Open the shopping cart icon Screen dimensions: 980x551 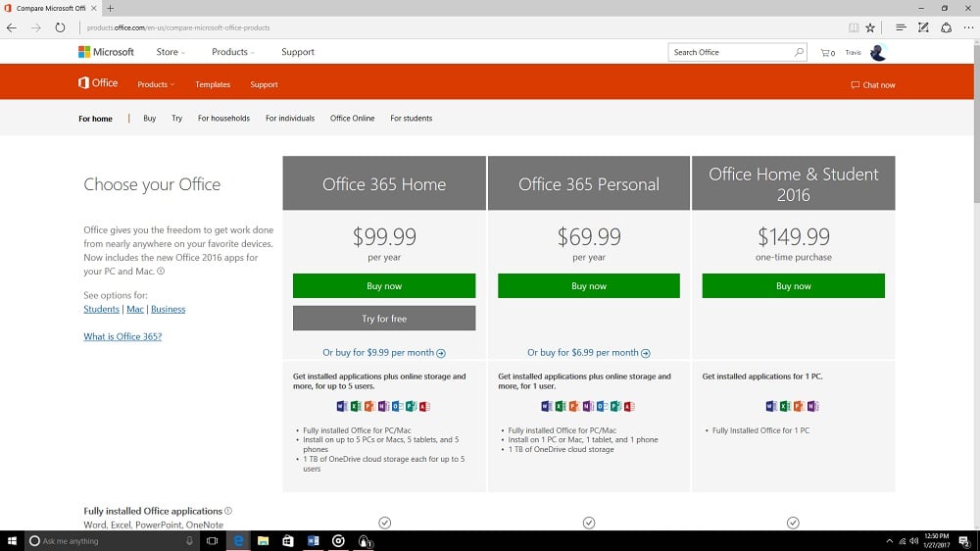[827, 53]
